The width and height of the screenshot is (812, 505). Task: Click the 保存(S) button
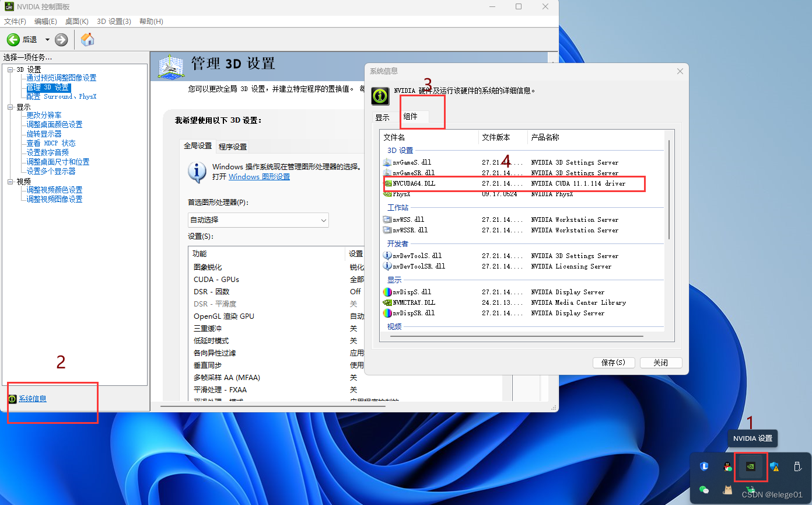click(613, 363)
